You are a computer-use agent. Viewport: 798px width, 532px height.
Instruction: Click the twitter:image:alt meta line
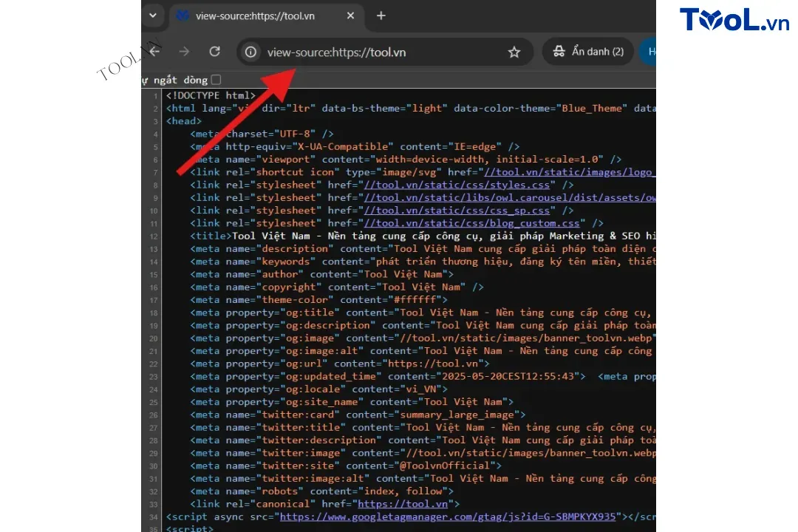point(423,479)
